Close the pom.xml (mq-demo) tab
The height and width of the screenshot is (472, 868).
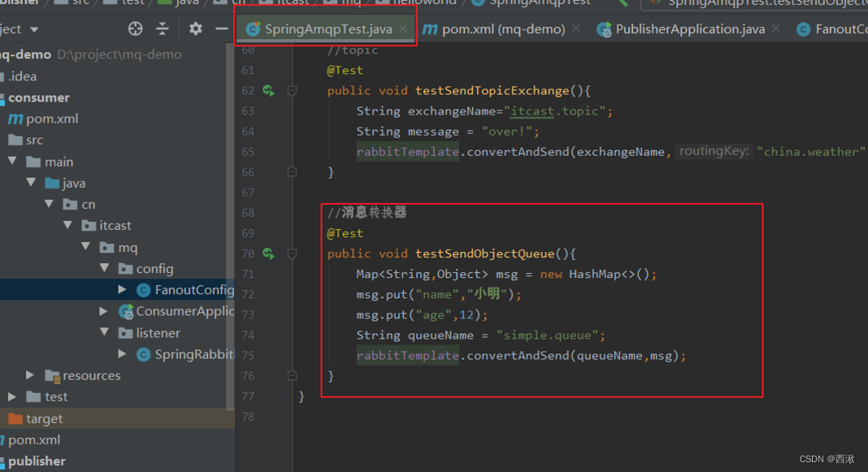pyautogui.click(x=575, y=28)
